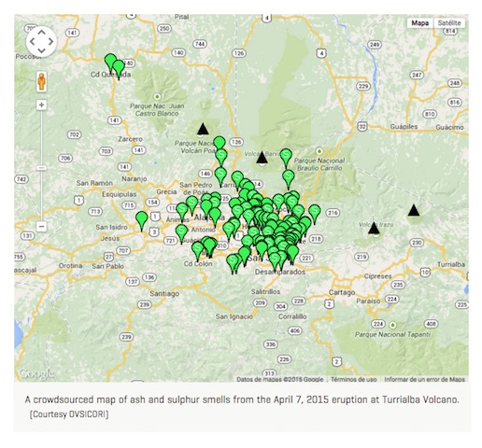Screen dimensions: 482x448
Task: Click the Salitrillos label
Action: tap(265, 291)
